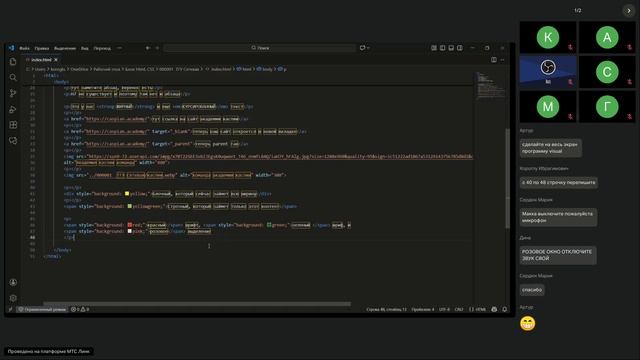Open the Вид menu
Screen dimensions: 640x360
pos(84,48)
